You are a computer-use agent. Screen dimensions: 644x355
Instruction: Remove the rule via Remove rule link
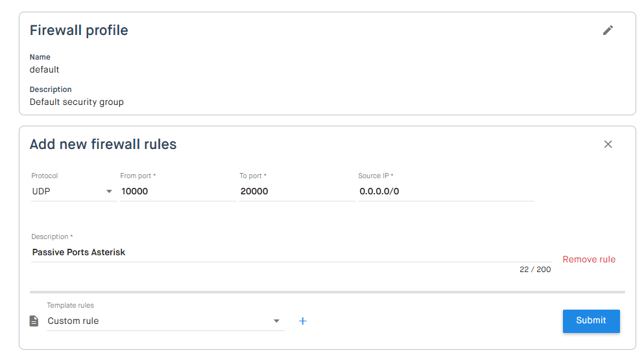click(589, 259)
